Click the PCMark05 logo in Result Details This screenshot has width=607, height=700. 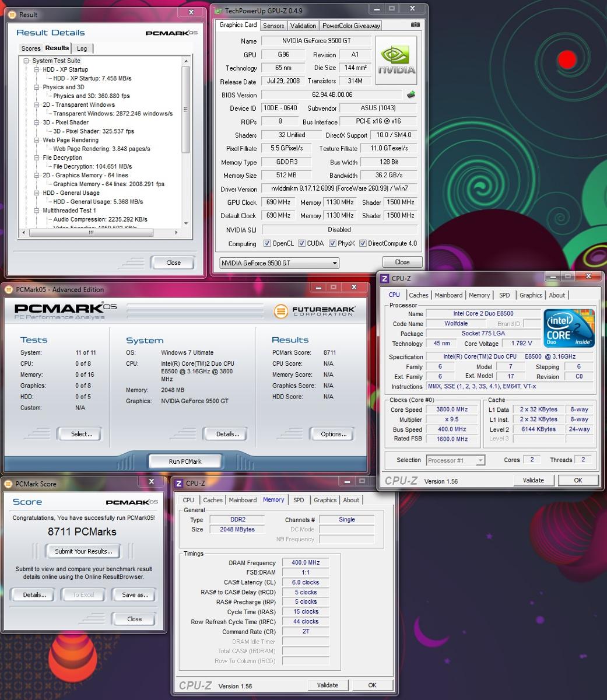[171, 33]
